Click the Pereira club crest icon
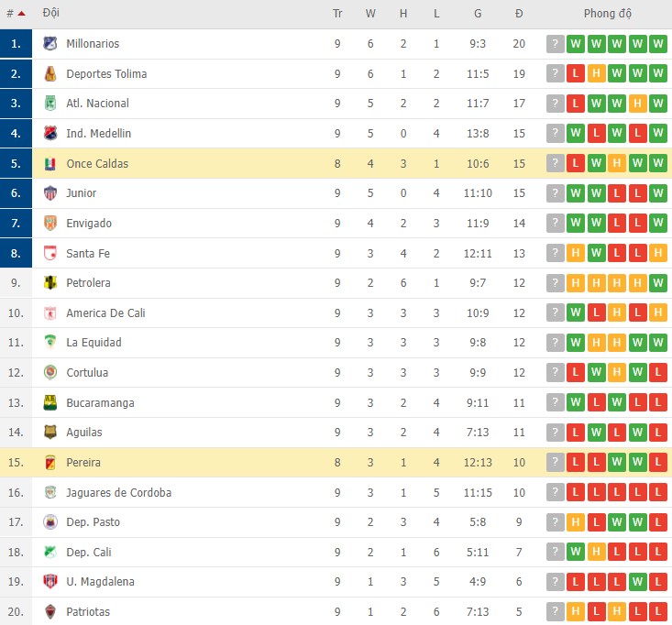Screen dimensions: 672x625 point(50,463)
